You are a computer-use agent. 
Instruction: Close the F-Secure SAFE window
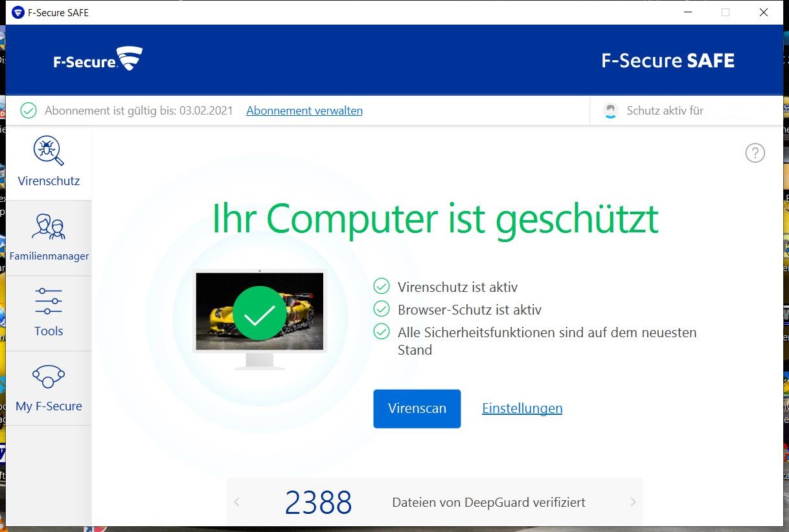pos(764,12)
